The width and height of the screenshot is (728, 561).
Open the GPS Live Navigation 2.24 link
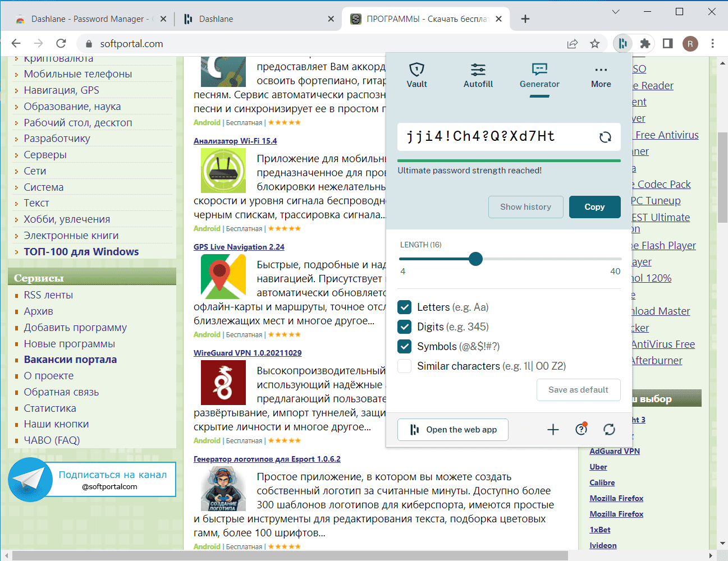point(239,247)
